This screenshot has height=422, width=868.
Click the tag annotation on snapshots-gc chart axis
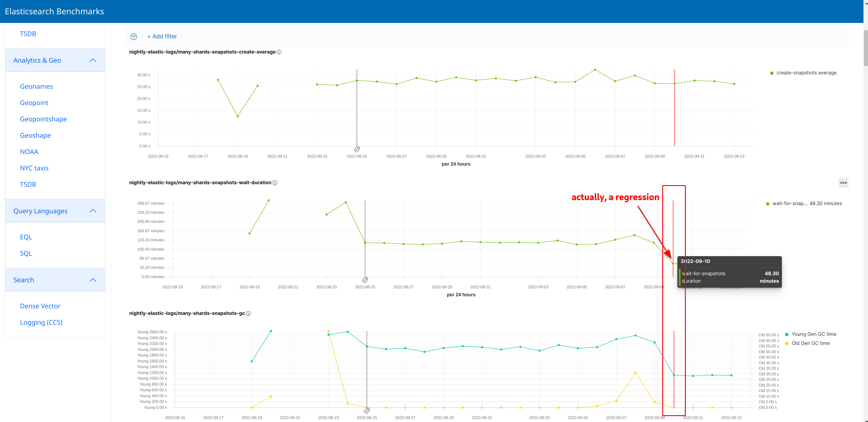[367, 411]
